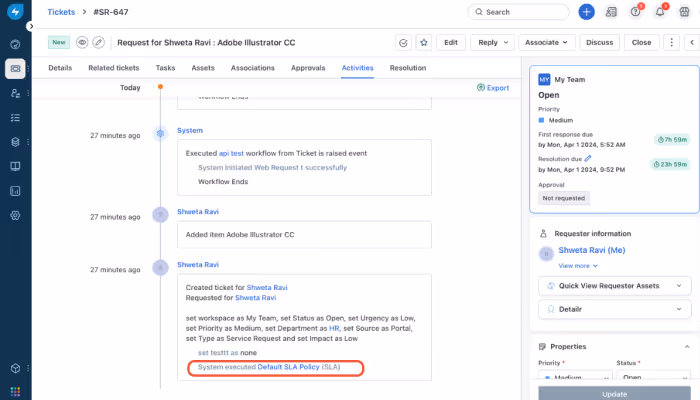The height and width of the screenshot is (400, 700).
Task: Click the Discuss button
Action: 600,42
